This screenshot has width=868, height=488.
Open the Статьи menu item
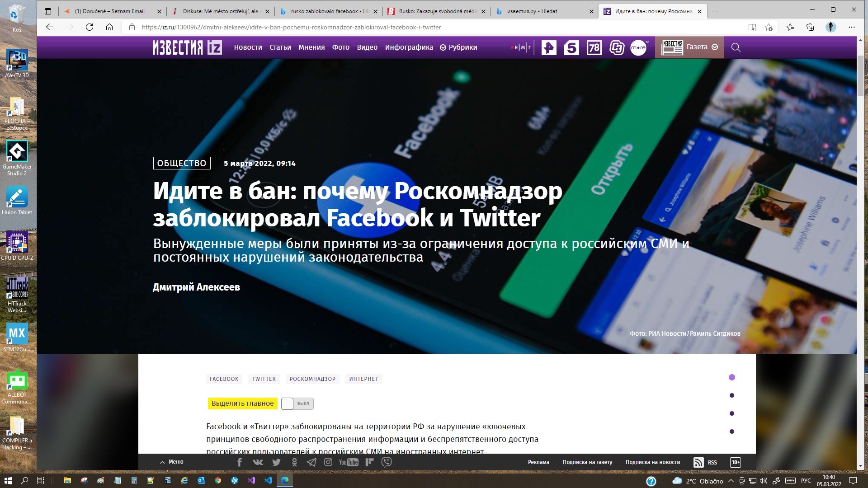[x=280, y=47]
